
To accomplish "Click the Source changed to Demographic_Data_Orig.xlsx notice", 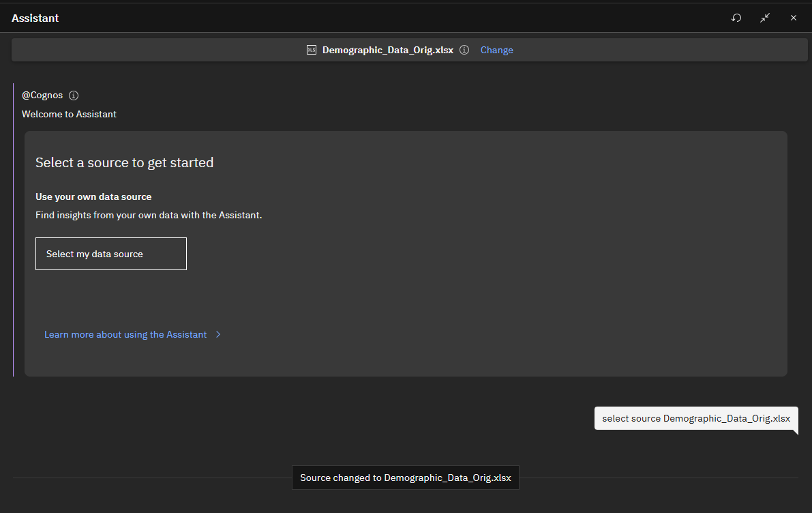I will tap(406, 478).
